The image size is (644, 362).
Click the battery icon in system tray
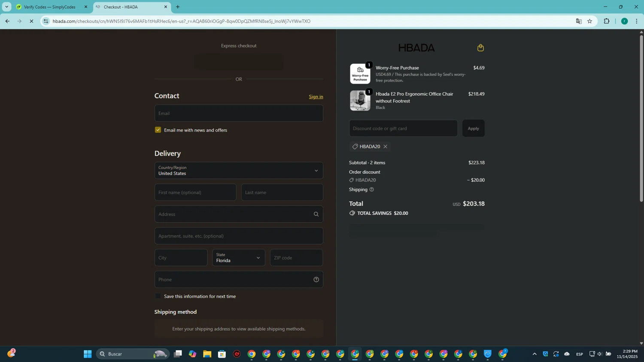pyautogui.click(x=608, y=354)
